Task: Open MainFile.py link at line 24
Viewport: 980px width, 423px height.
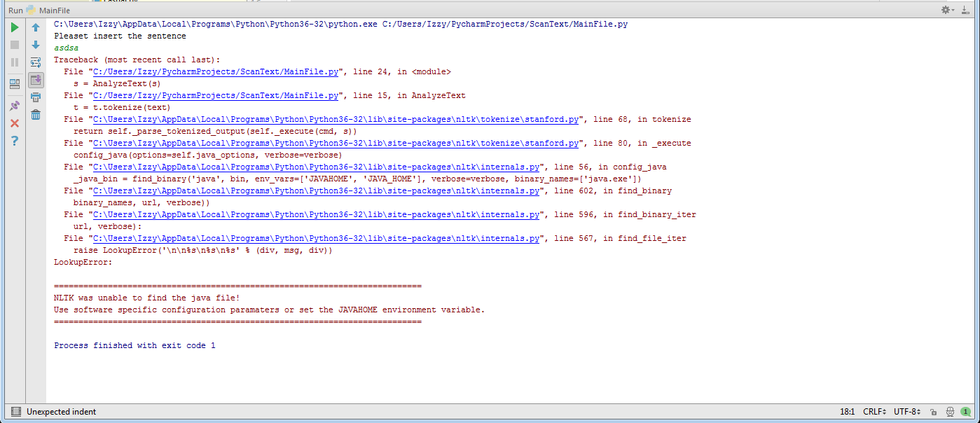Action: (216, 71)
